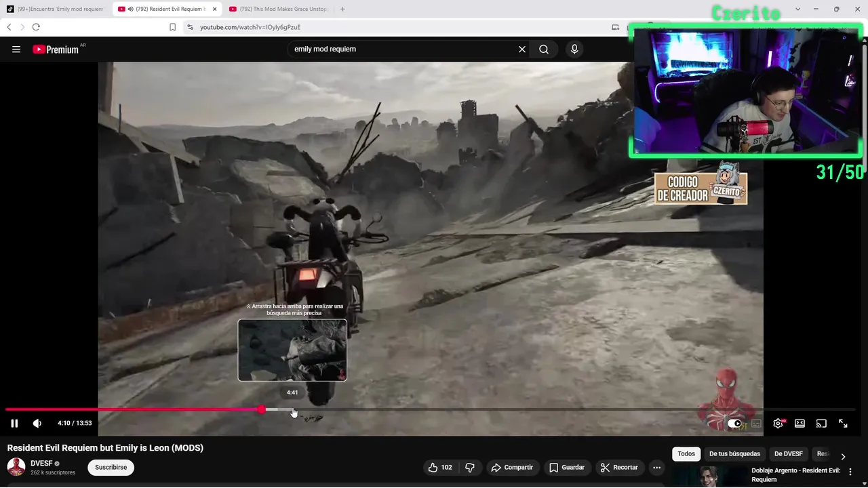The image size is (868, 488).
Task: Go back in browser history
Action: coord(9,27)
